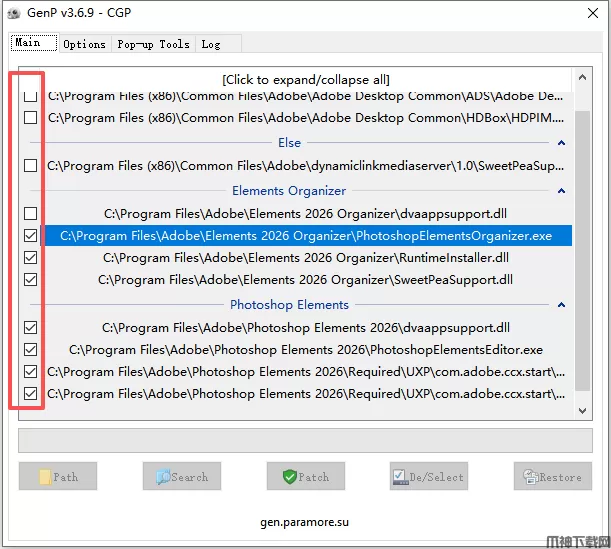
Task: Click the checkbox icon on De/Select button
Action: click(x=400, y=477)
